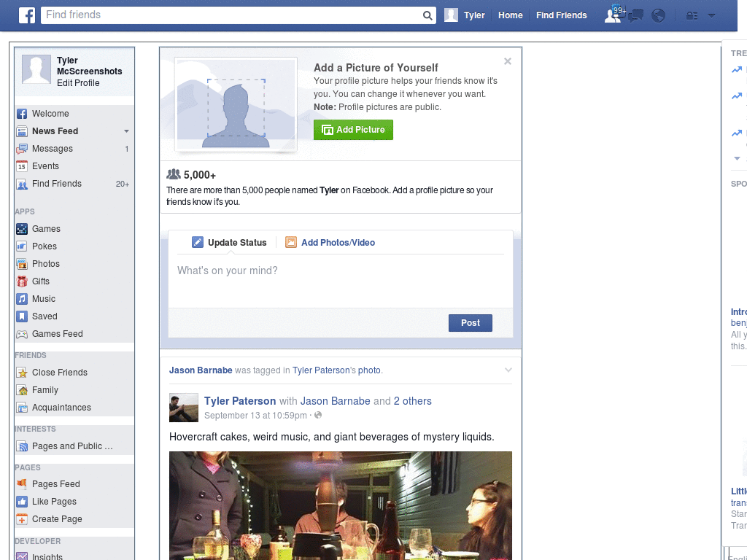Click the Welcome Facebook icon in sidebar
747x560 pixels.
click(x=22, y=114)
